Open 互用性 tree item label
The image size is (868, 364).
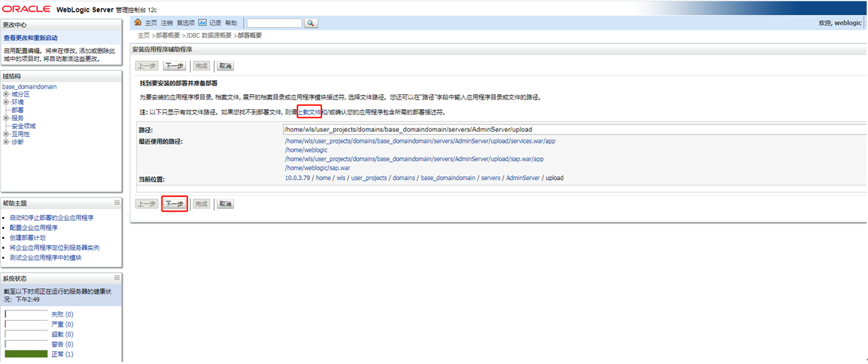click(21, 134)
